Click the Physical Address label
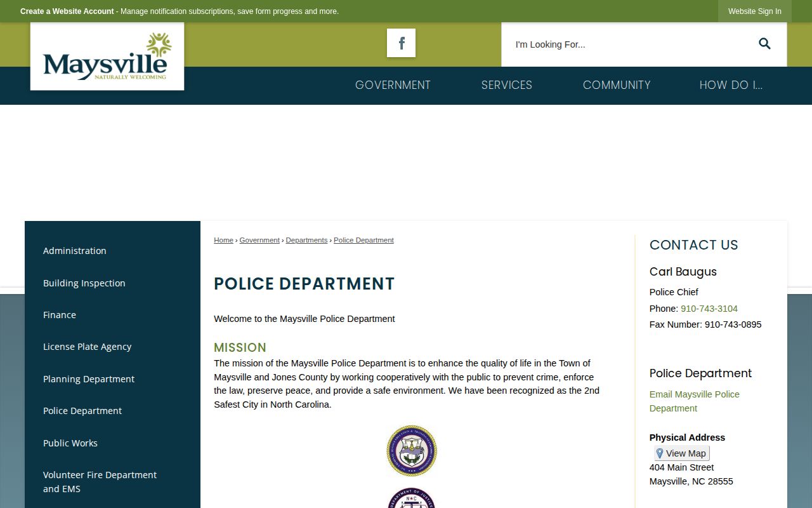The image size is (812, 508). pyautogui.click(x=687, y=438)
